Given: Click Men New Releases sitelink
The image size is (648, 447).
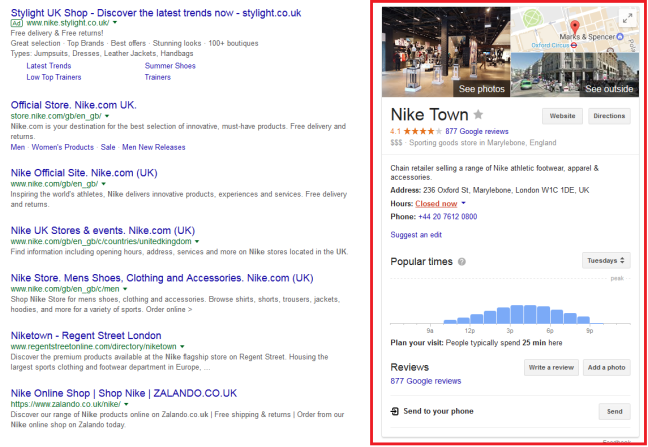Looking at the screenshot, I should click(154, 147).
